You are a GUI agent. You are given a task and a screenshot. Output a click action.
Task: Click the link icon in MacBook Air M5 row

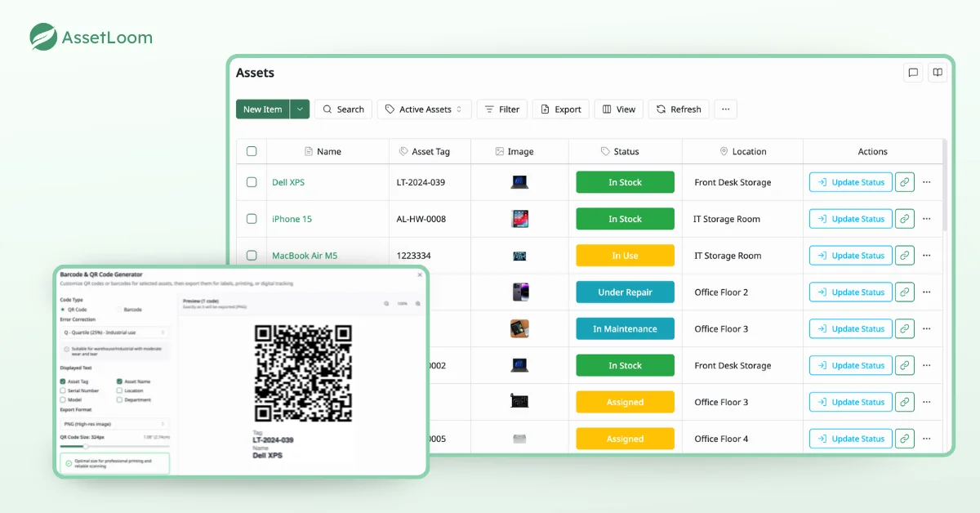point(904,256)
